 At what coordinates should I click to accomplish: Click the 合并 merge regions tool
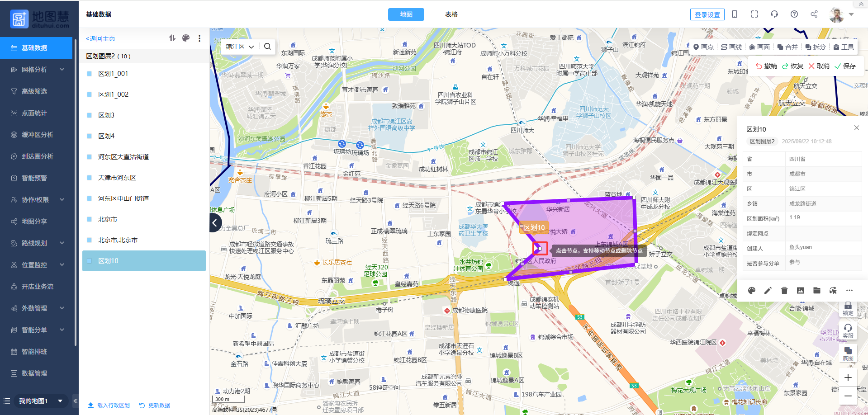click(787, 47)
